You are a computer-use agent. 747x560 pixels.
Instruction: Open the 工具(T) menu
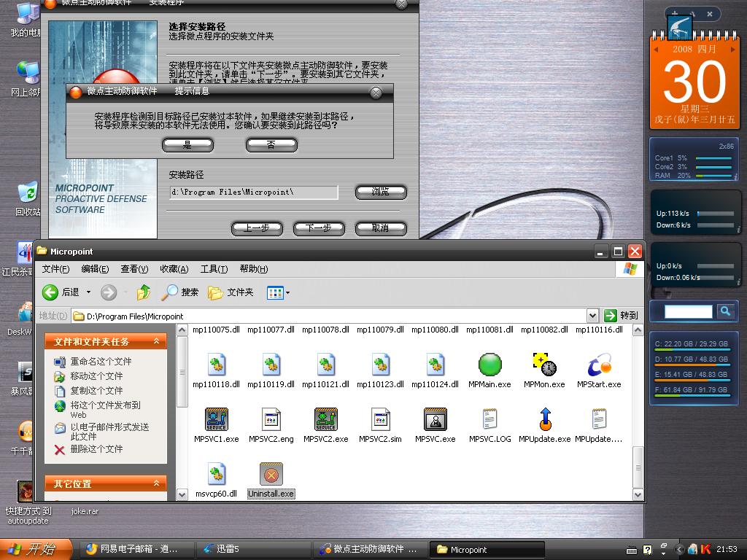click(214, 269)
